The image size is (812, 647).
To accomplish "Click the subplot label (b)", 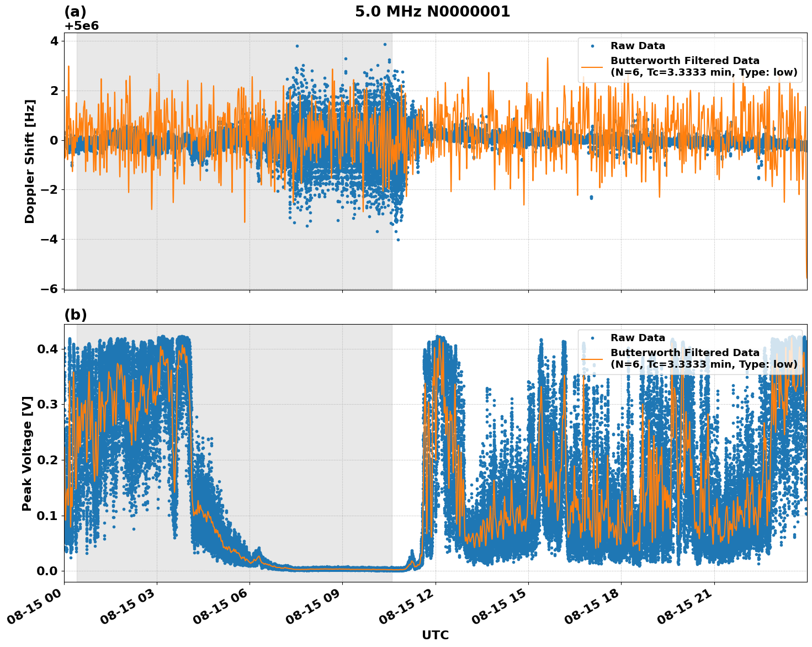I will [x=76, y=315].
